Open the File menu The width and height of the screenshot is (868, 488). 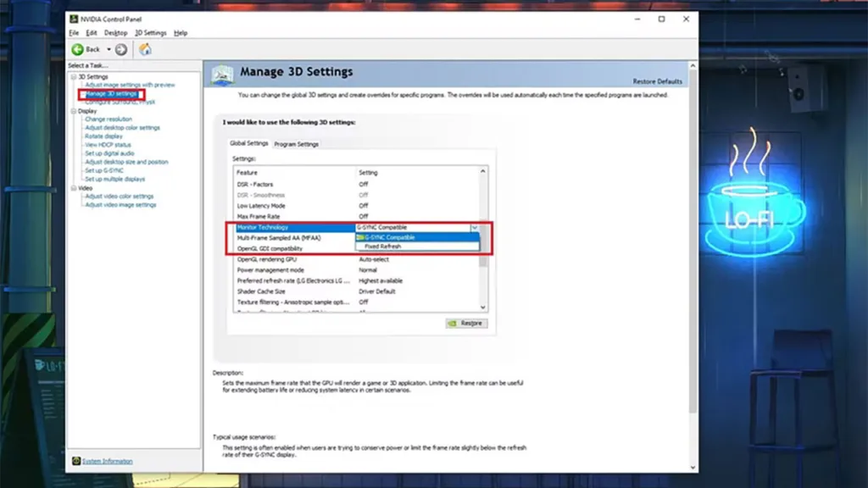point(74,33)
